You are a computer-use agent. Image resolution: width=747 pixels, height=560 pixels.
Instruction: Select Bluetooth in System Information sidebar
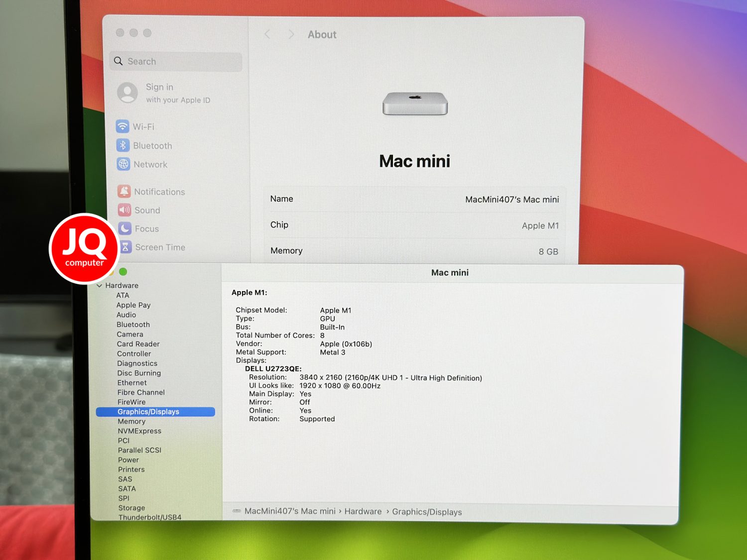click(x=133, y=325)
